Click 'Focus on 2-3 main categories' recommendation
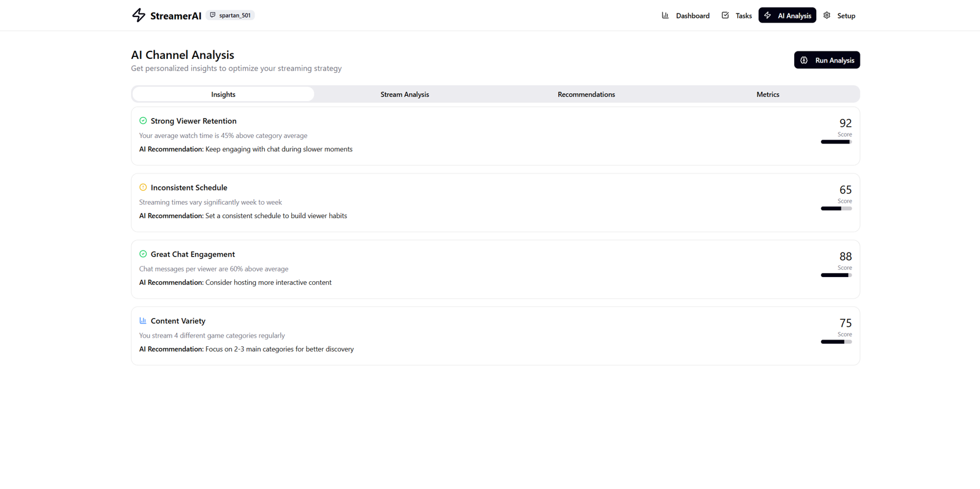This screenshot has width=980, height=489. point(280,349)
